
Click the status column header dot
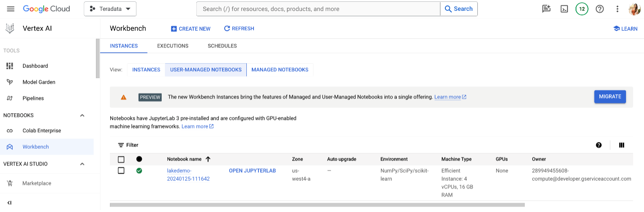pos(139,159)
